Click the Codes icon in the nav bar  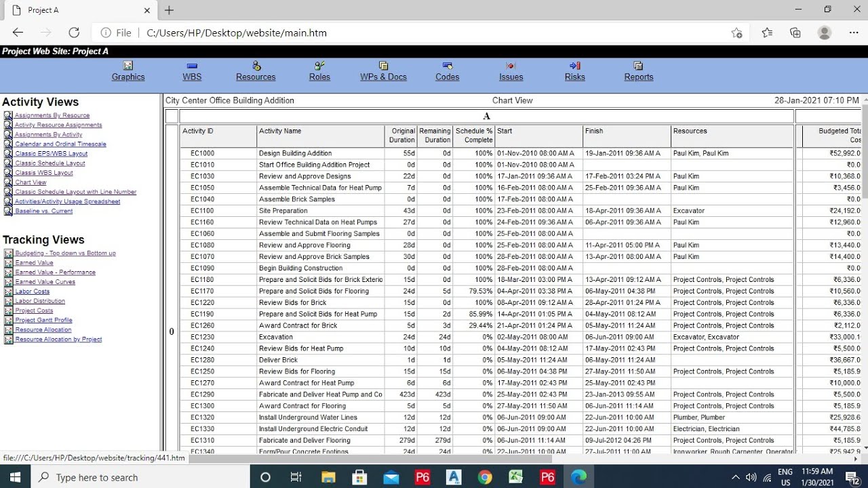(x=447, y=66)
